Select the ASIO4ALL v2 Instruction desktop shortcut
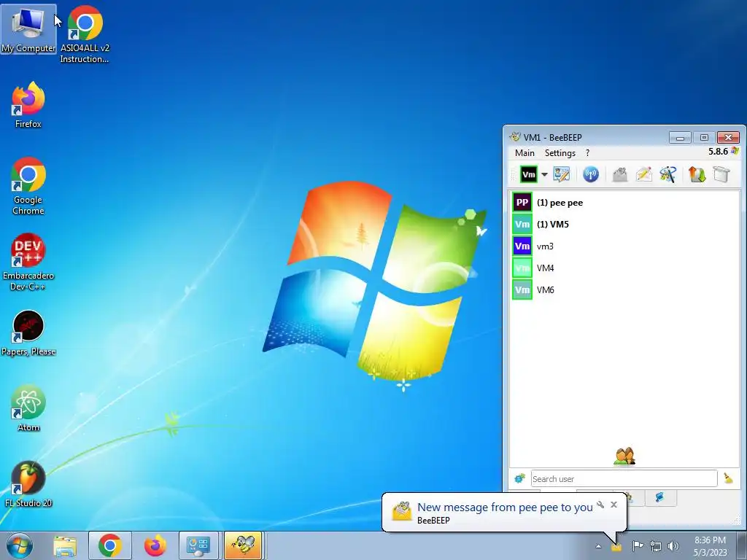 click(85, 34)
